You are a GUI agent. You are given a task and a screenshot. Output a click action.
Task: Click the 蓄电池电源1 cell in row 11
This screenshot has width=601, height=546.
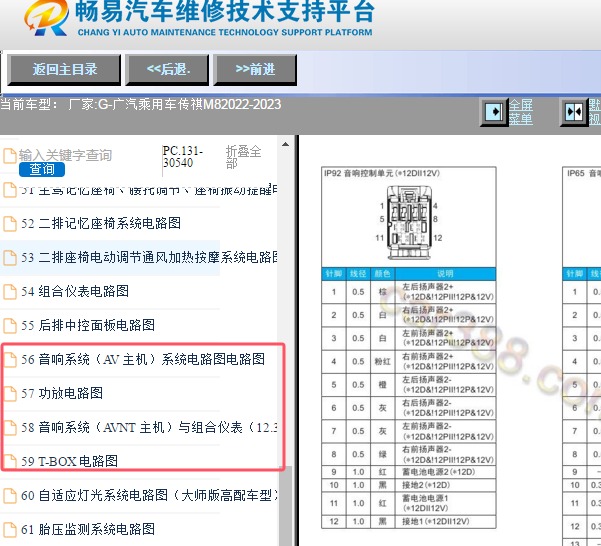(445, 503)
